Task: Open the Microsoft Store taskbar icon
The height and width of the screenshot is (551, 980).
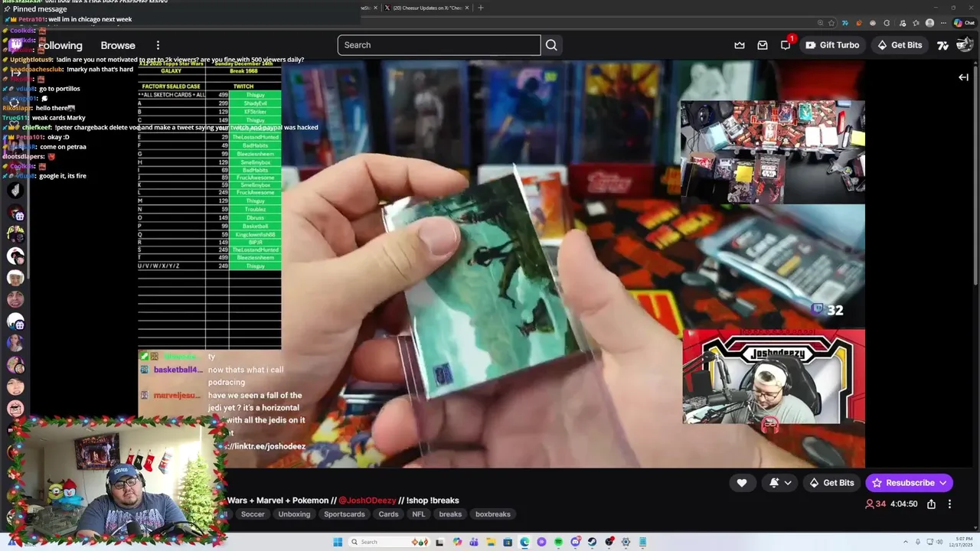Action: [508, 542]
